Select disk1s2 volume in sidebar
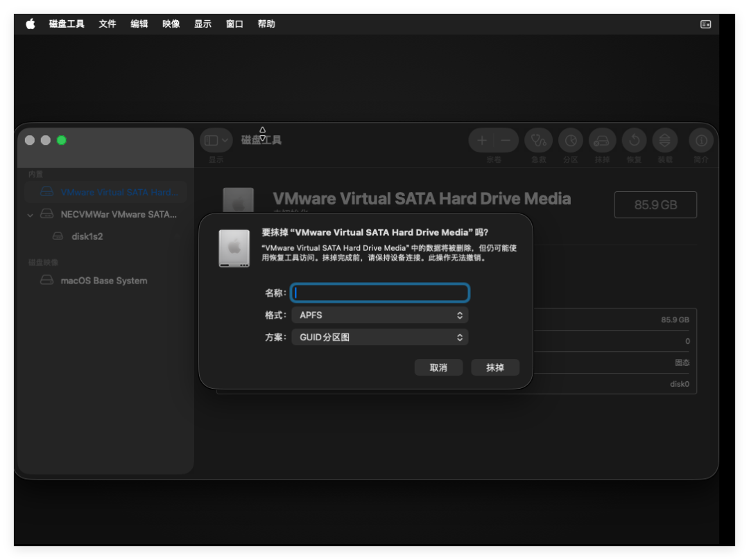The height and width of the screenshot is (560, 749). coord(87,236)
